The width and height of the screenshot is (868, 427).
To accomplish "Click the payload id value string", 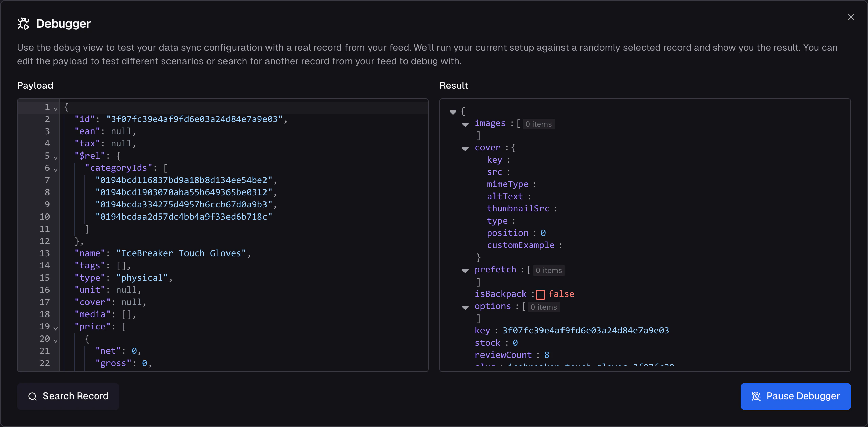I will [194, 119].
